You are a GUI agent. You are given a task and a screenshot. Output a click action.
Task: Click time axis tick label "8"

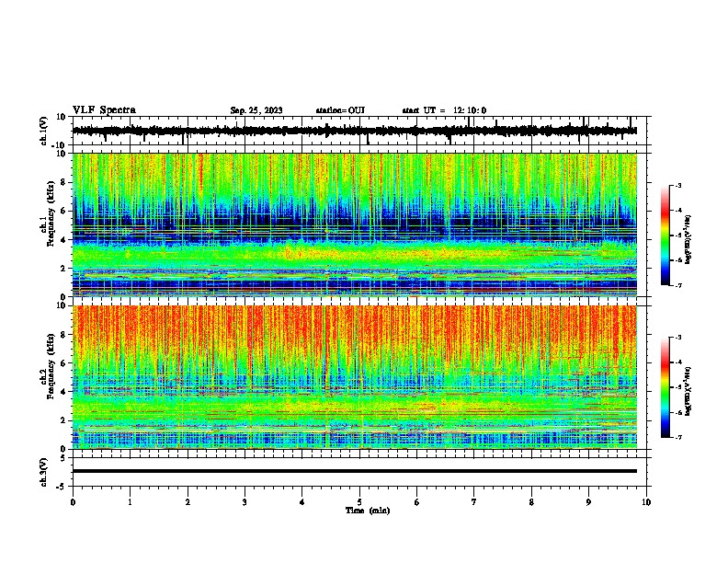531,502
